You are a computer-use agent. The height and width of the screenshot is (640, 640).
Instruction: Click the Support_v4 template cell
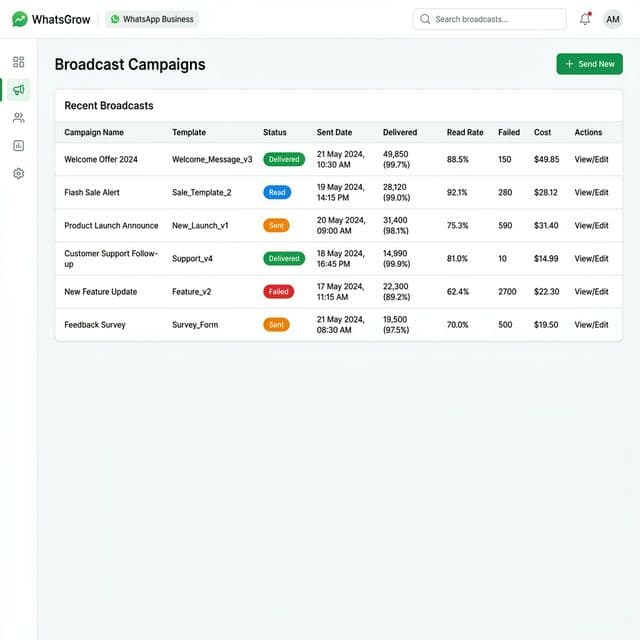tap(192, 259)
